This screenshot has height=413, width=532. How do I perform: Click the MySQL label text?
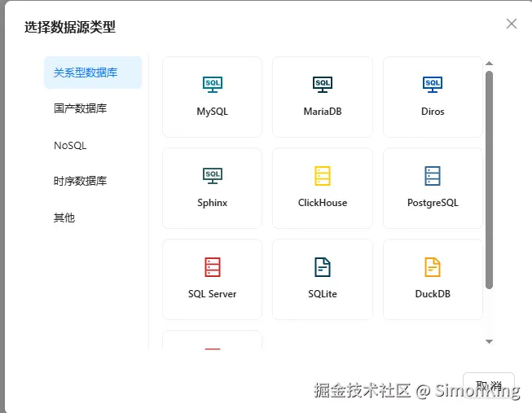[213, 112]
